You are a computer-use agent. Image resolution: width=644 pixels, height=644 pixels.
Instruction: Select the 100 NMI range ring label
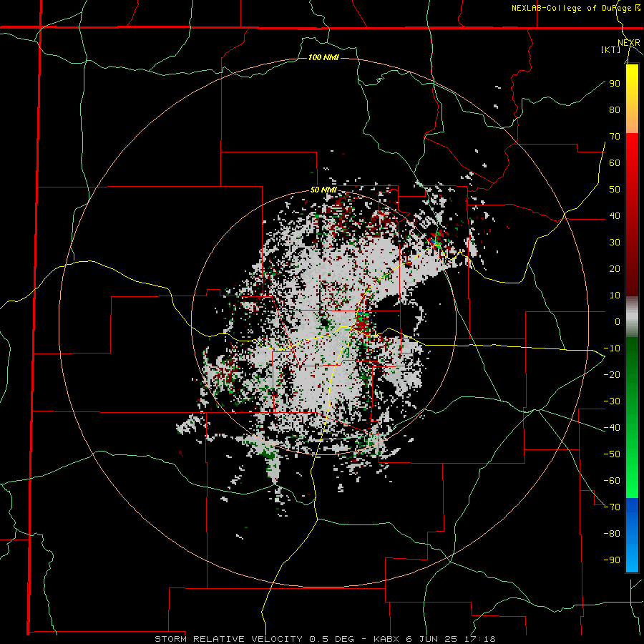pos(323,57)
